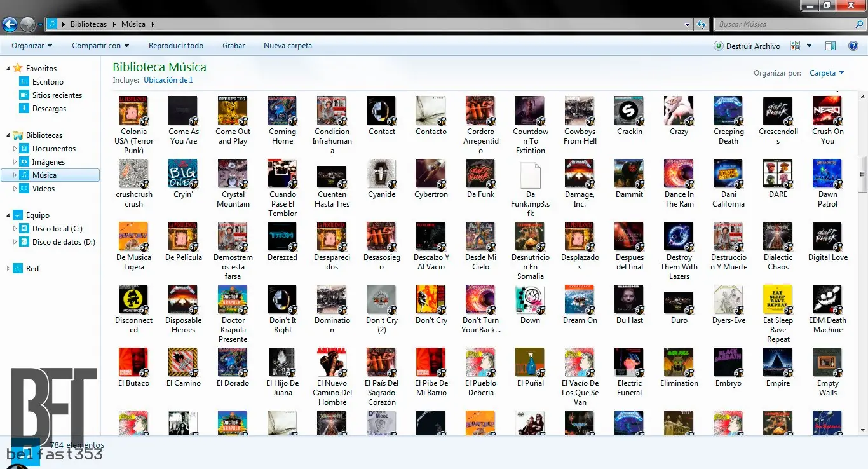Select Sitios recientes in the sidebar
Image resolution: width=868 pixels, height=469 pixels.
[57, 95]
